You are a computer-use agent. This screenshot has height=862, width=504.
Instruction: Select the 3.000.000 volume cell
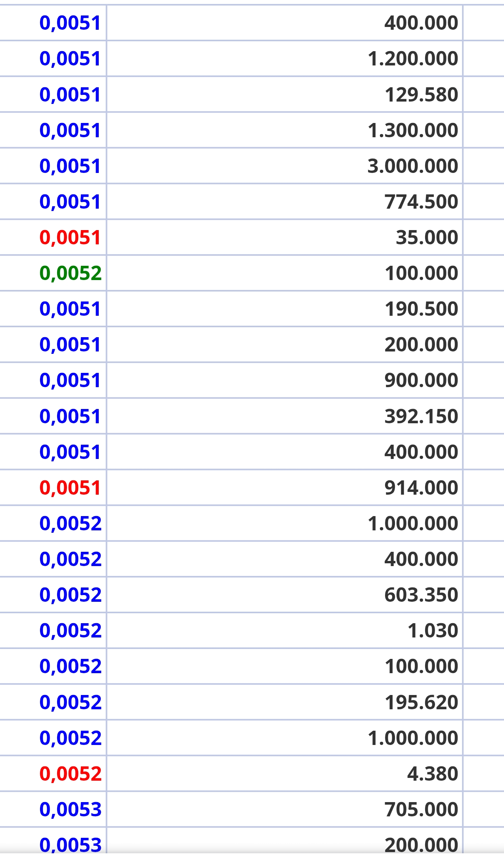412,166
